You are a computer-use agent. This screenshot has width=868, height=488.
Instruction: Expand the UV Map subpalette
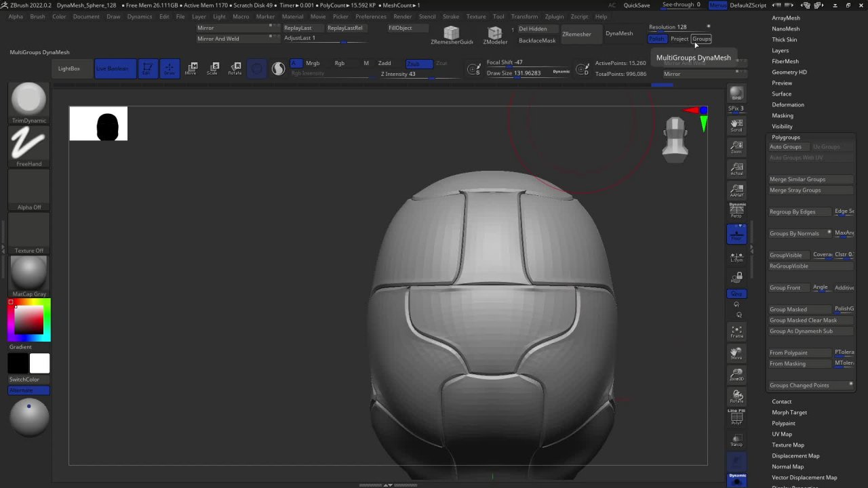coord(781,434)
